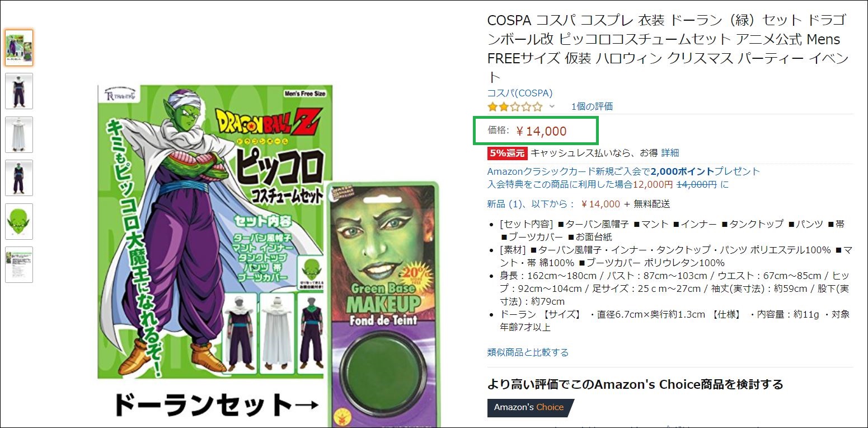Click the red 5%還元 badge
This screenshot has height=428, width=868.
[x=507, y=153]
